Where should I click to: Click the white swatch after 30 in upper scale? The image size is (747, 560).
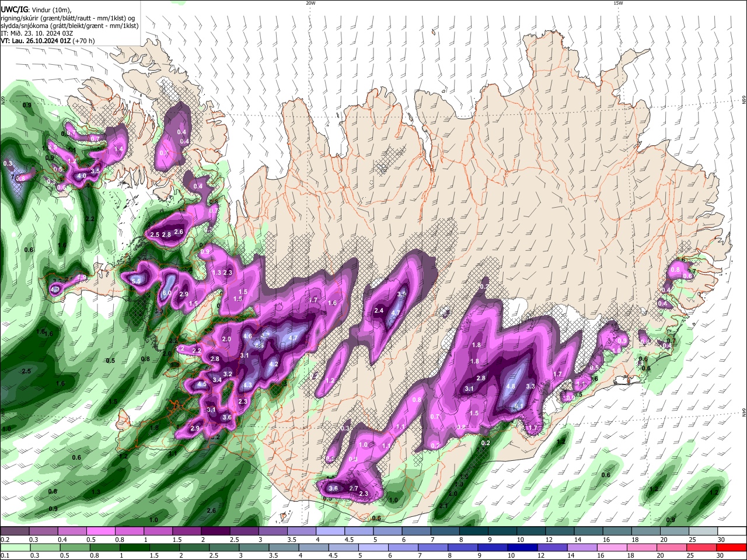pos(732,531)
